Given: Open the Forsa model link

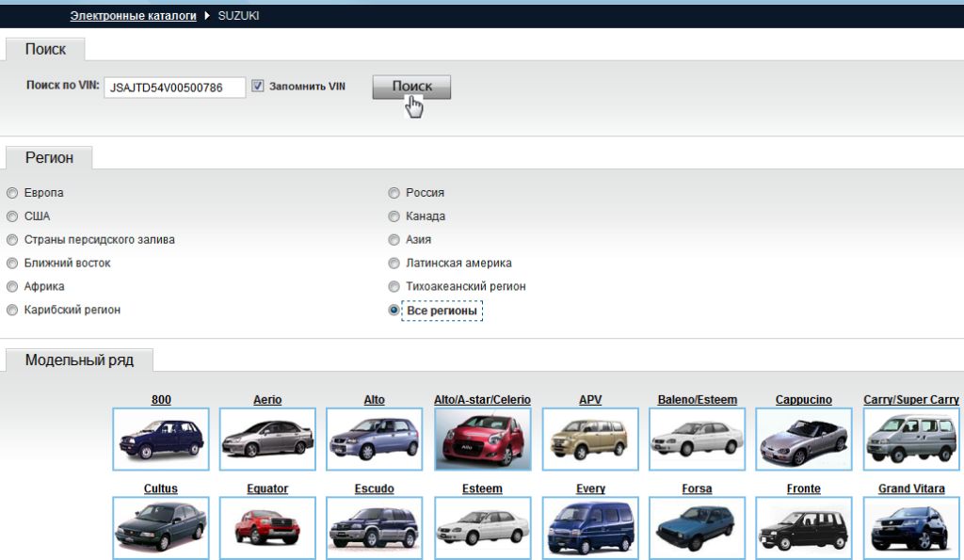Looking at the screenshot, I should (697, 488).
